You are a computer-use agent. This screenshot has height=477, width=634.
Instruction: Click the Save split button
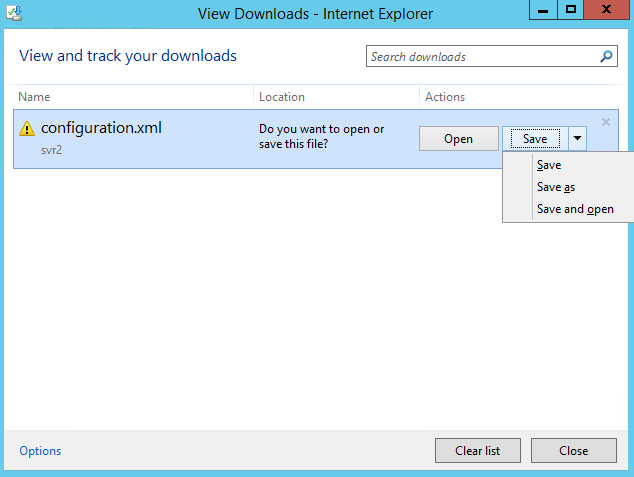535,139
